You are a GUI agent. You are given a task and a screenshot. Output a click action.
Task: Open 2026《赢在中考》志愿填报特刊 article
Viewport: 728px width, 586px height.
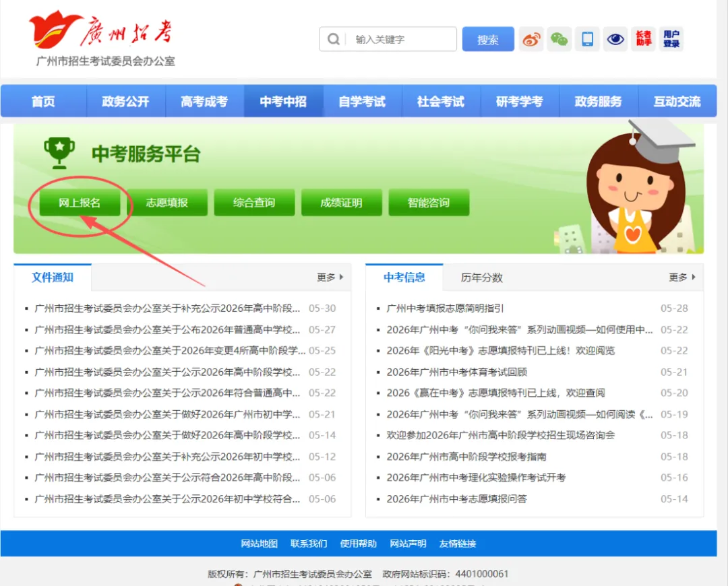click(x=496, y=393)
